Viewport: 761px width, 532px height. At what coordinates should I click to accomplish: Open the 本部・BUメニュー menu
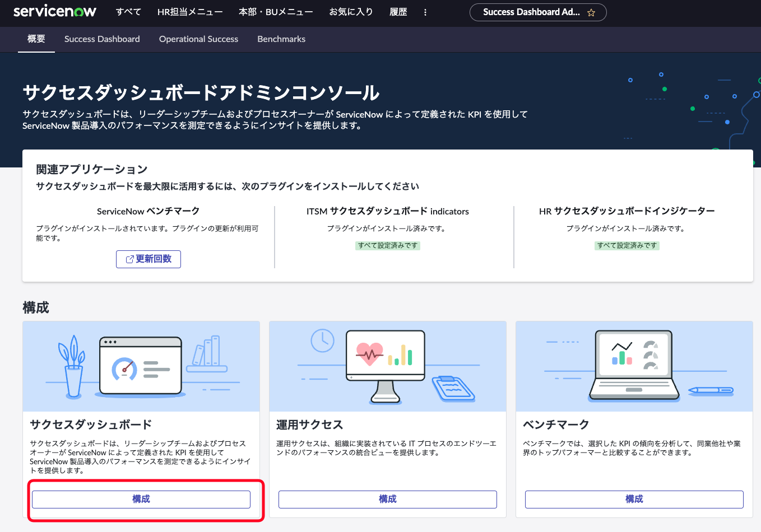[x=276, y=12]
